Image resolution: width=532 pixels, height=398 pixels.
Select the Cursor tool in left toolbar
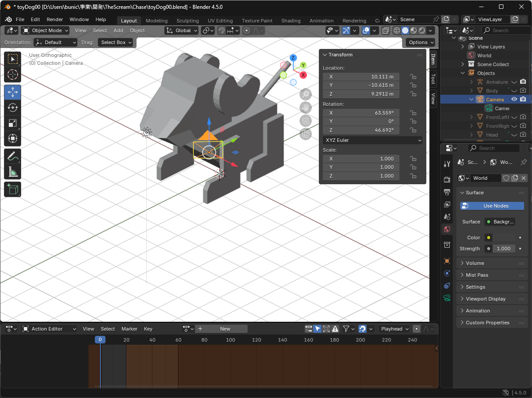coord(13,74)
